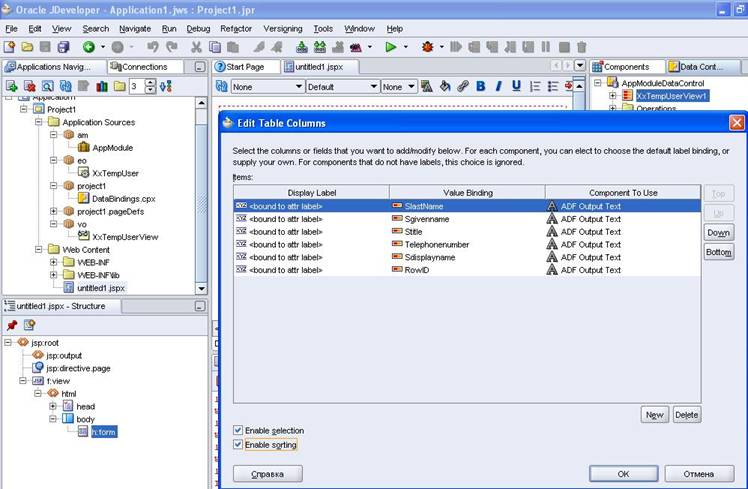Open the File menu
Screen dimensions: 748x489
[x=11, y=29]
